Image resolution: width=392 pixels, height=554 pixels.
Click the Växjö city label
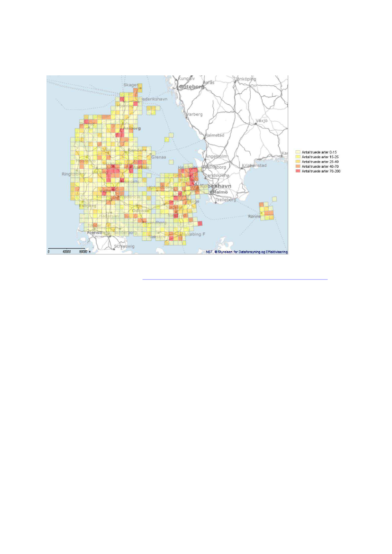pos(262,121)
